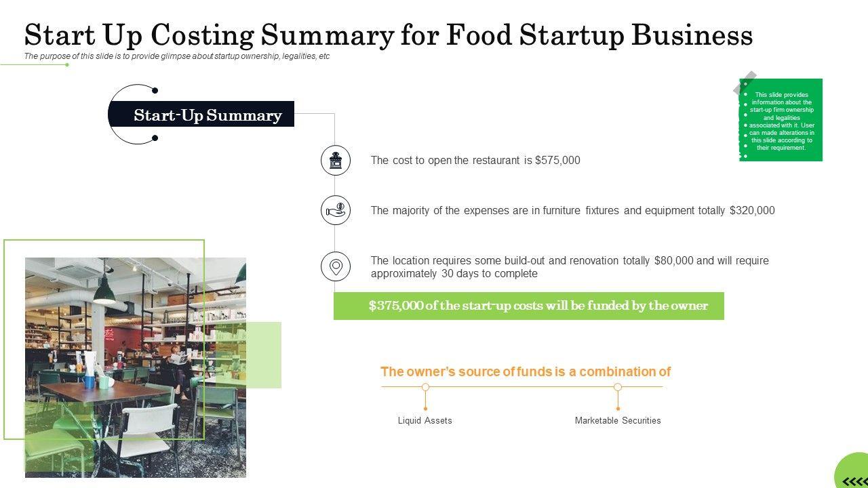Click the orange owner's source of funds heading
Viewport: 868px width, 488px height.
click(x=526, y=371)
